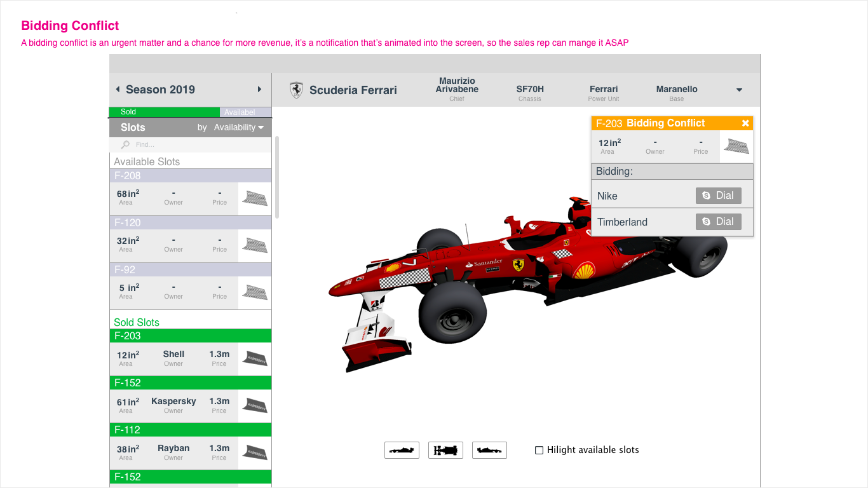Go to previous season arrow
This screenshot has height=488, width=868.
coord(118,90)
